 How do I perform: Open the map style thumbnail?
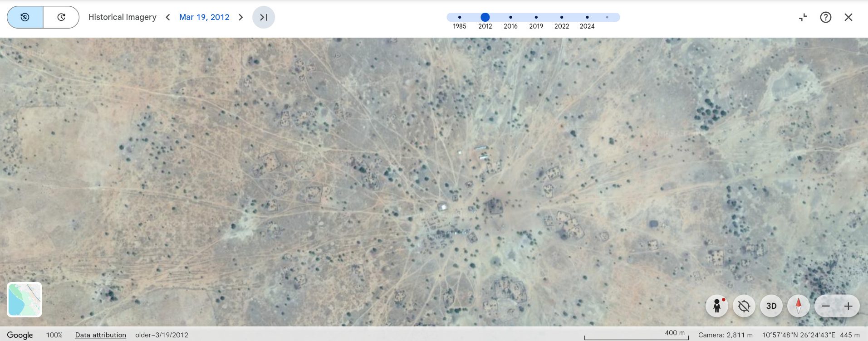click(x=25, y=299)
